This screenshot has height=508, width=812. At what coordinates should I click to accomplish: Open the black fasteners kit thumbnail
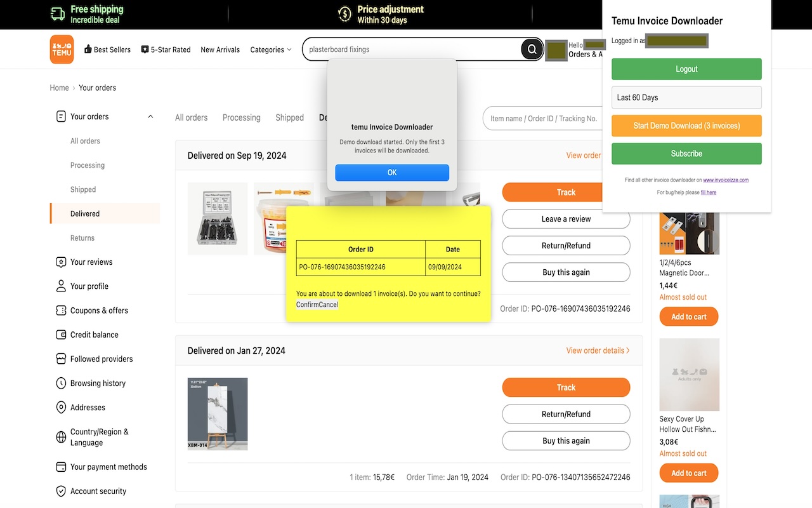pos(218,219)
